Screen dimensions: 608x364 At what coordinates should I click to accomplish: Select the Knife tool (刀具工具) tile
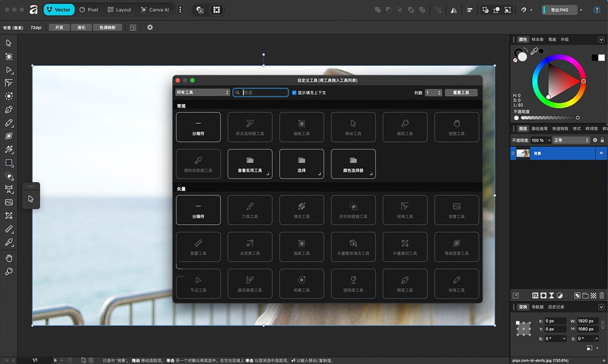250,210
